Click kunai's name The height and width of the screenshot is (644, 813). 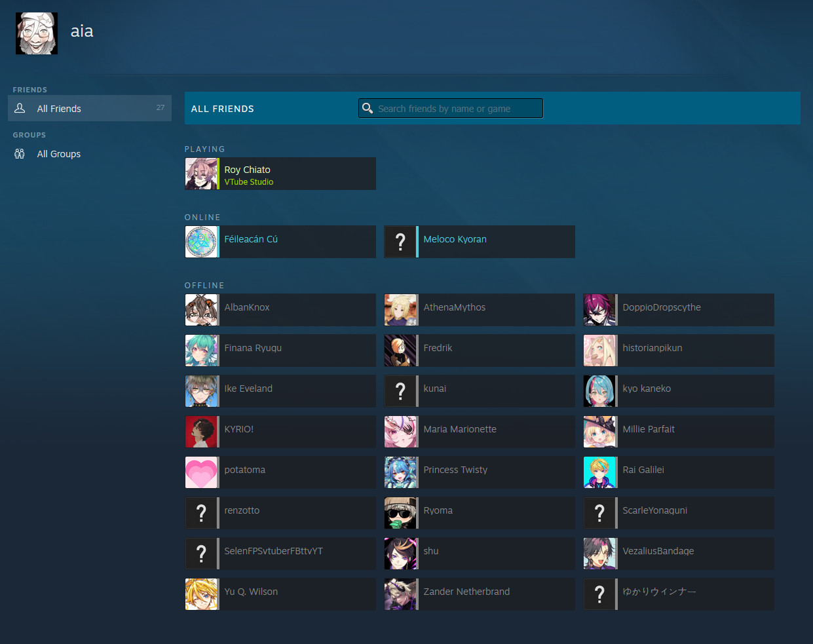435,388
